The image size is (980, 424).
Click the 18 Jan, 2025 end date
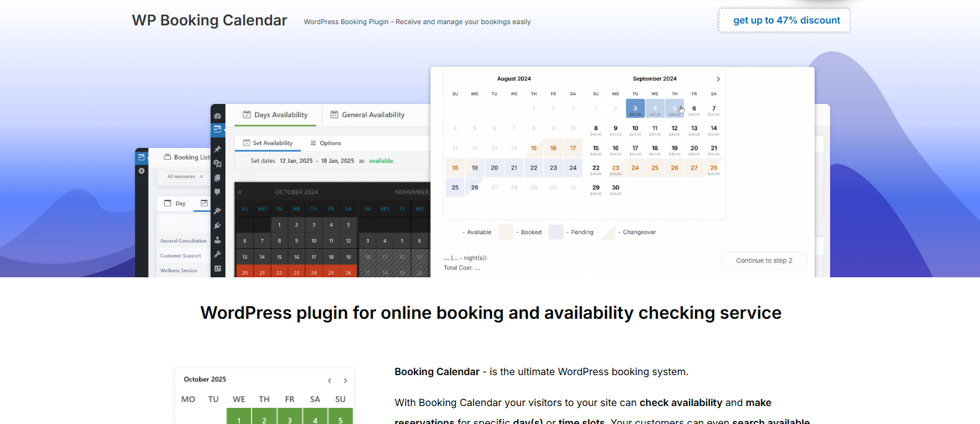click(x=338, y=161)
